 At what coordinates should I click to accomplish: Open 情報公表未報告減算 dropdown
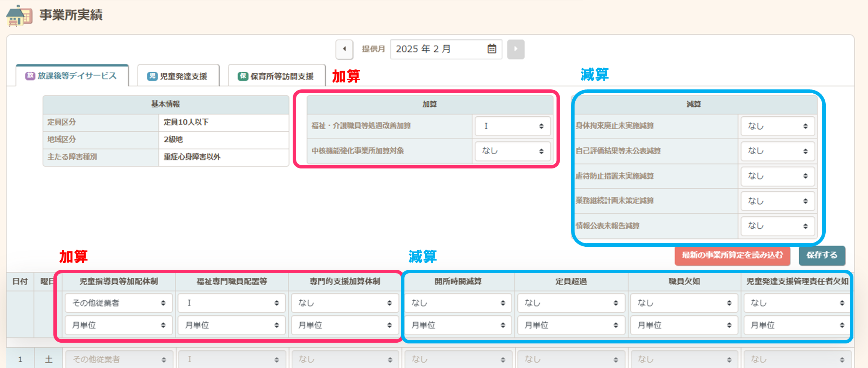[777, 226]
